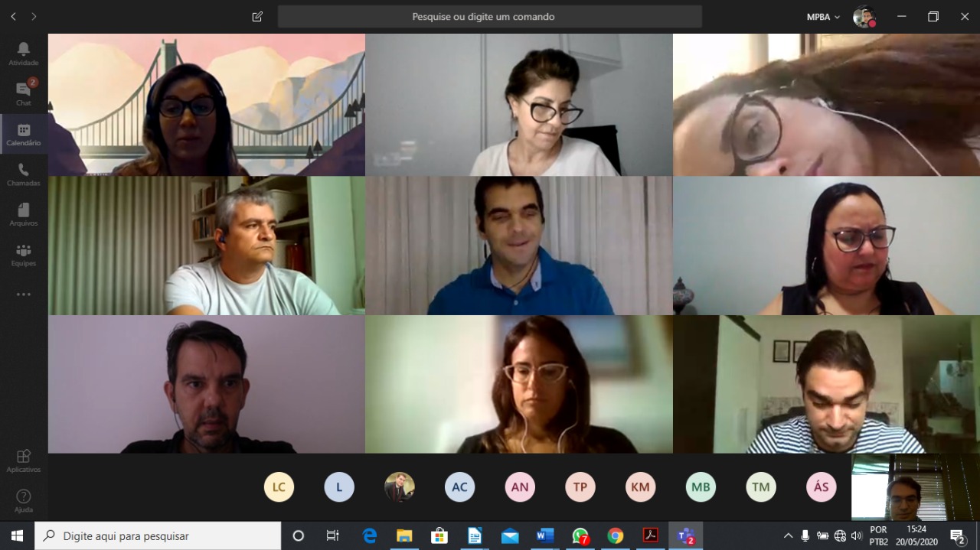The image size is (980, 550).
Task: Go forward with the right arrow
Action: [34, 17]
